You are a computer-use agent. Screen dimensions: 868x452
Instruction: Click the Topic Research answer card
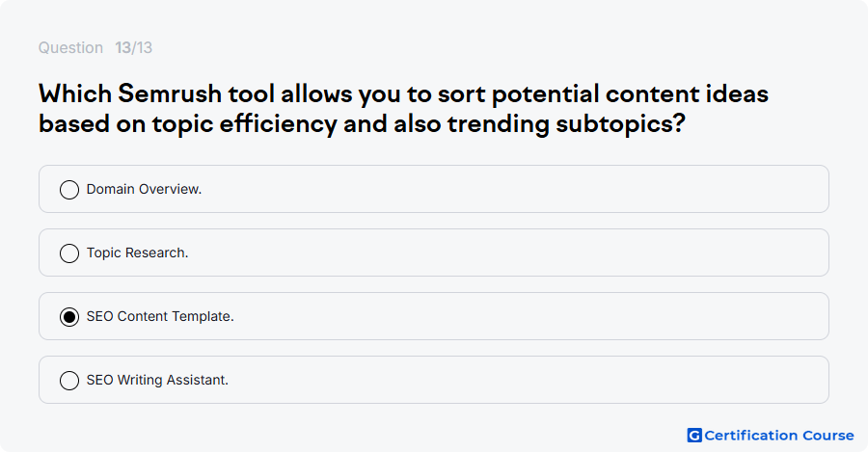point(434,253)
